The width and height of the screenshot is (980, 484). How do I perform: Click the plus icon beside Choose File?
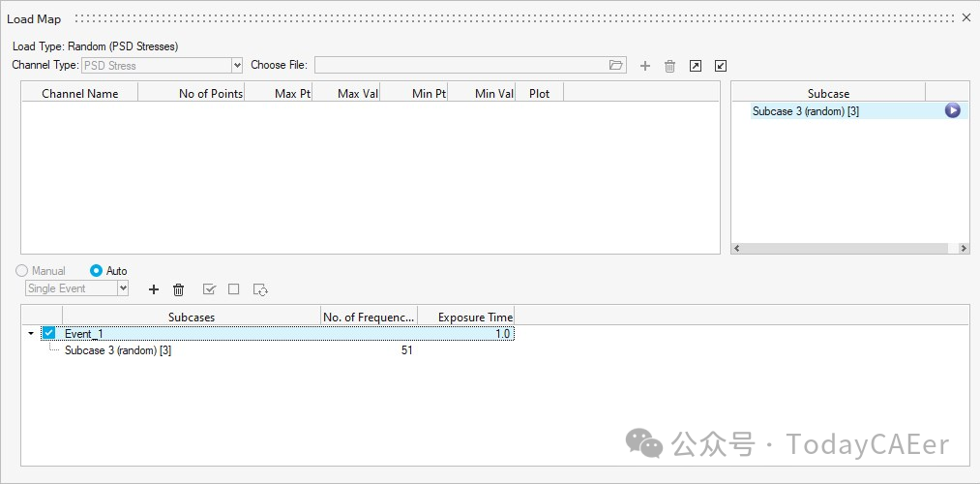click(645, 66)
